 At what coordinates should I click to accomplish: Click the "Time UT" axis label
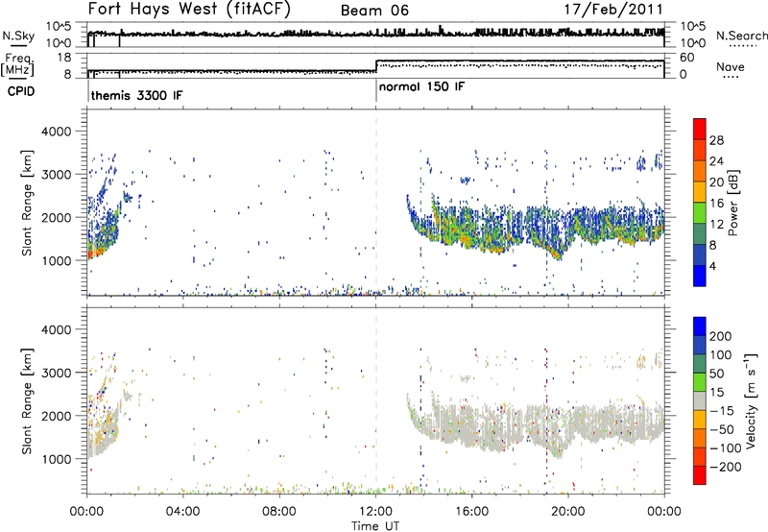tap(375, 526)
